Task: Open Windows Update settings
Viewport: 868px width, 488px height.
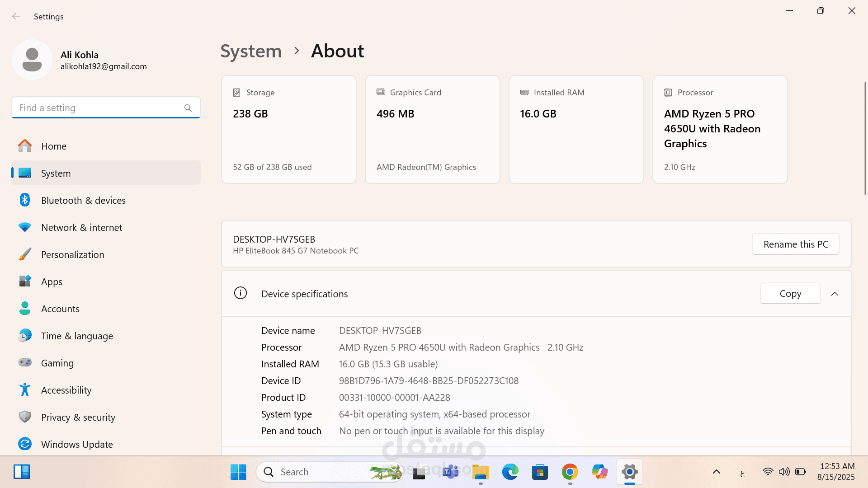Action: pos(106,444)
